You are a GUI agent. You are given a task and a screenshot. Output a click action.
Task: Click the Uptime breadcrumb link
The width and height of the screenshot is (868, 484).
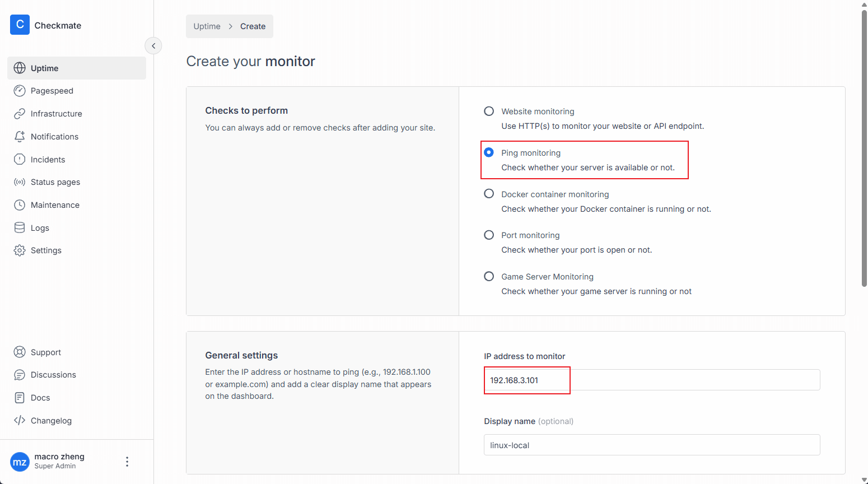[207, 26]
